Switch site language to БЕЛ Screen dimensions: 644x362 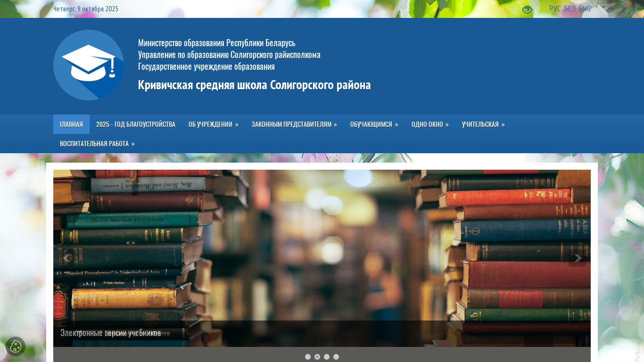pos(570,8)
